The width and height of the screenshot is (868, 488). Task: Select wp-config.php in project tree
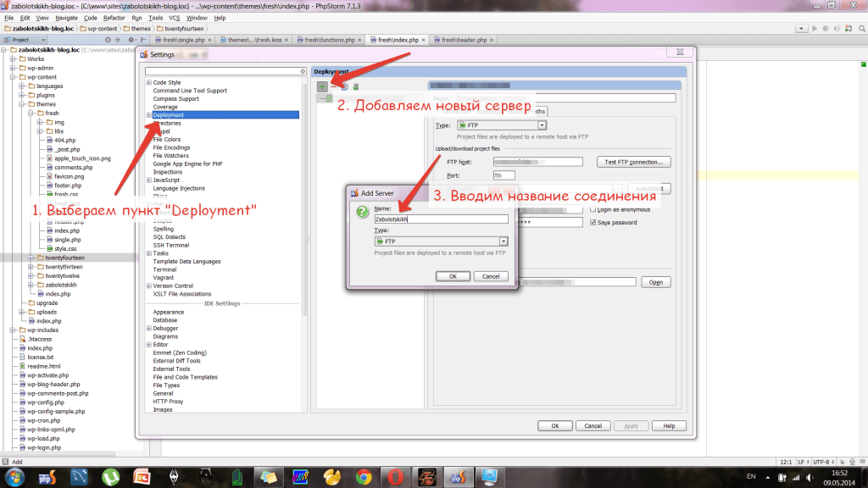[46, 402]
